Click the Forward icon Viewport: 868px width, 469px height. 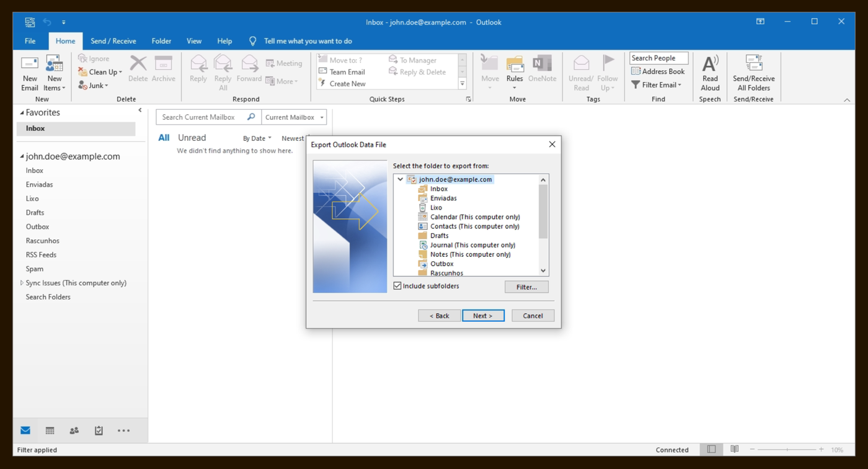pos(249,69)
